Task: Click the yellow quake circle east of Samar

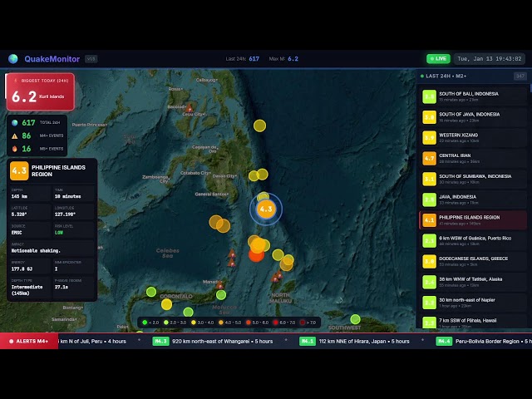Action: click(259, 126)
